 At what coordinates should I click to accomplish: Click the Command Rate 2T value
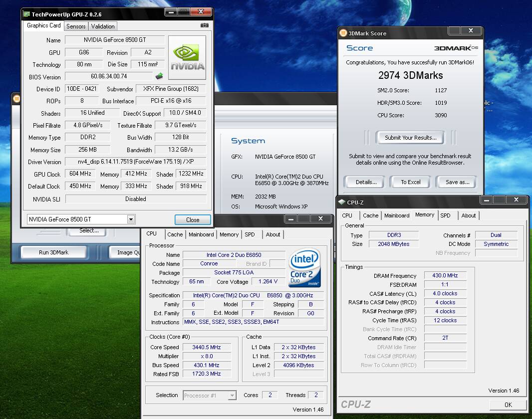445,338
